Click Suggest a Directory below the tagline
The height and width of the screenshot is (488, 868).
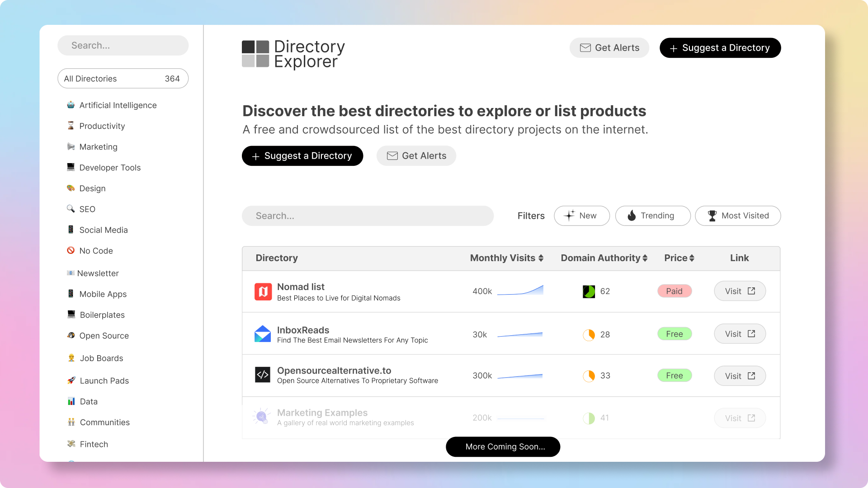point(302,156)
